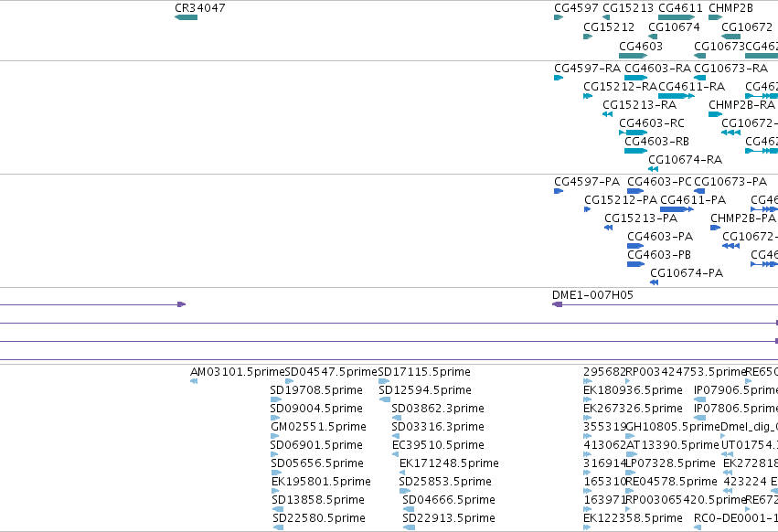This screenshot has height=532, width=778.
Task: Click the SD19708.5prime EST label
Action: click(316, 390)
